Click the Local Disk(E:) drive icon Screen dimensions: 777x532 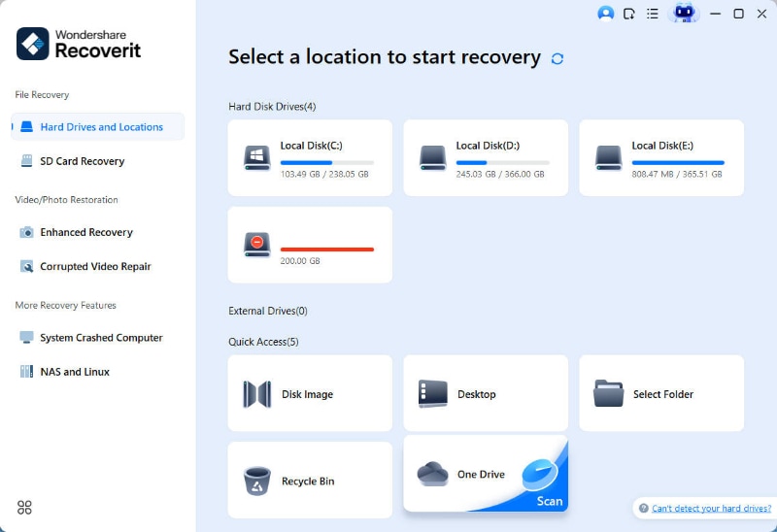[x=609, y=158]
